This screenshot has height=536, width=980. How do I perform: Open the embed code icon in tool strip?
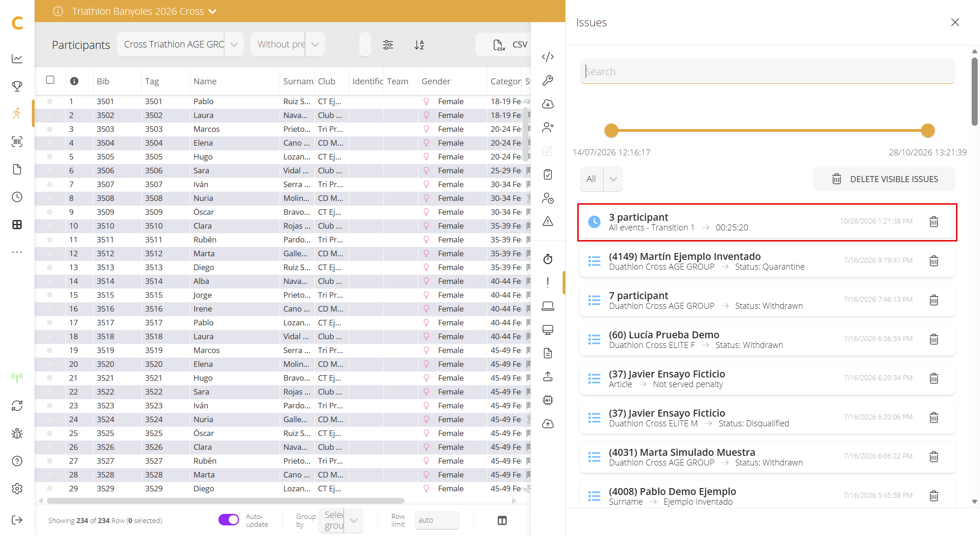548,57
